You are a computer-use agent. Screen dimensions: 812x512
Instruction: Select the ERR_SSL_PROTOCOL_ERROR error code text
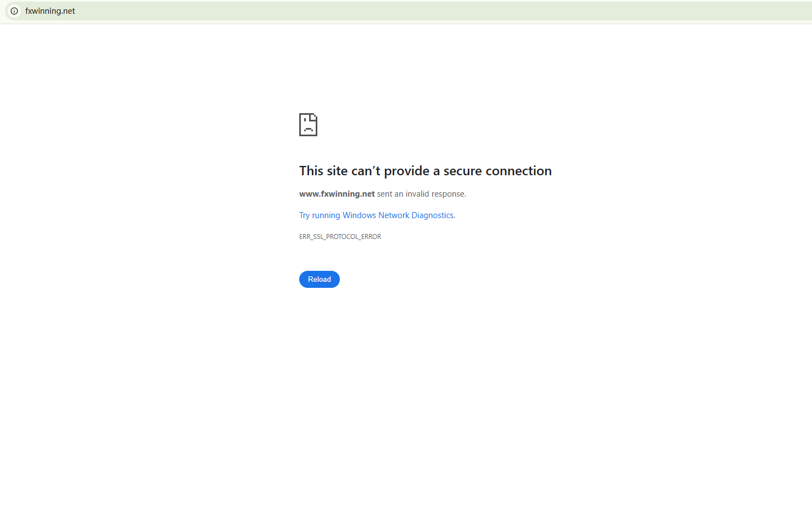click(340, 237)
